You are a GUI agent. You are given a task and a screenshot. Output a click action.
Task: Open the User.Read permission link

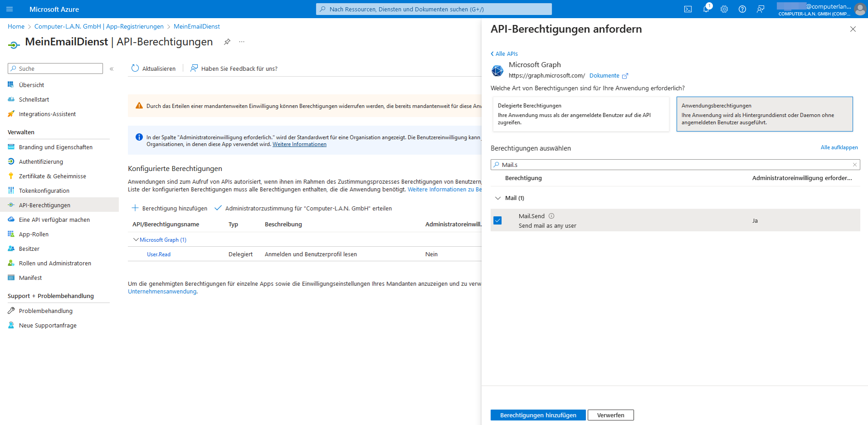[x=159, y=254]
